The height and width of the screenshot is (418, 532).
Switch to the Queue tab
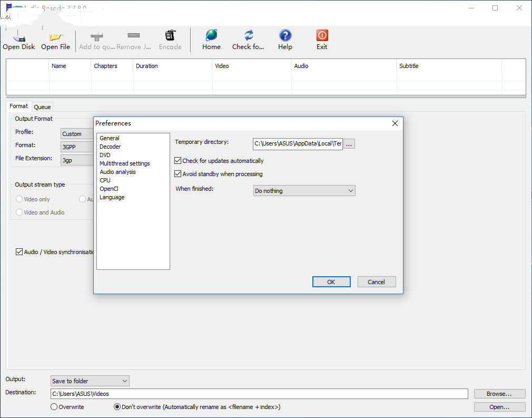42,107
